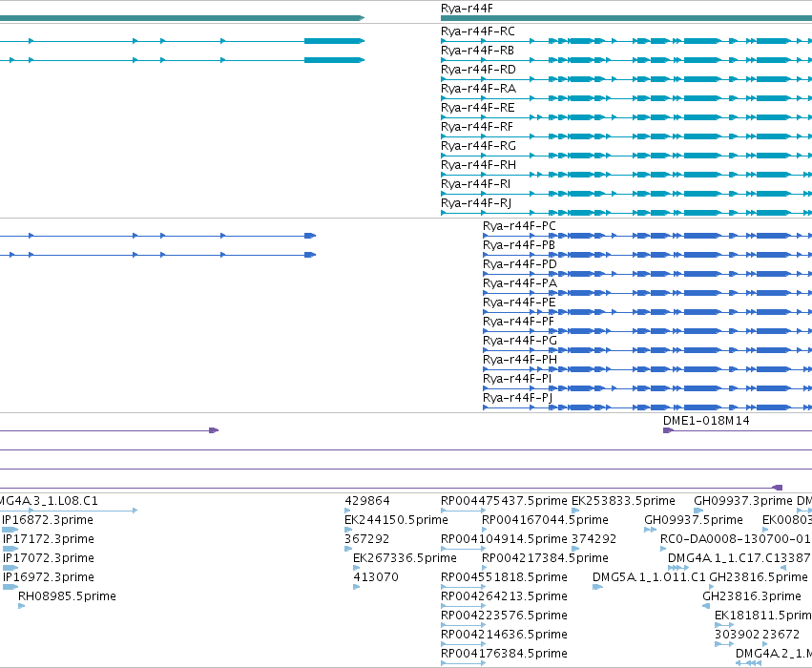This screenshot has width=812, height=668.
Task: Click the Rya-r44F gene label
Action: pos(467,9)
